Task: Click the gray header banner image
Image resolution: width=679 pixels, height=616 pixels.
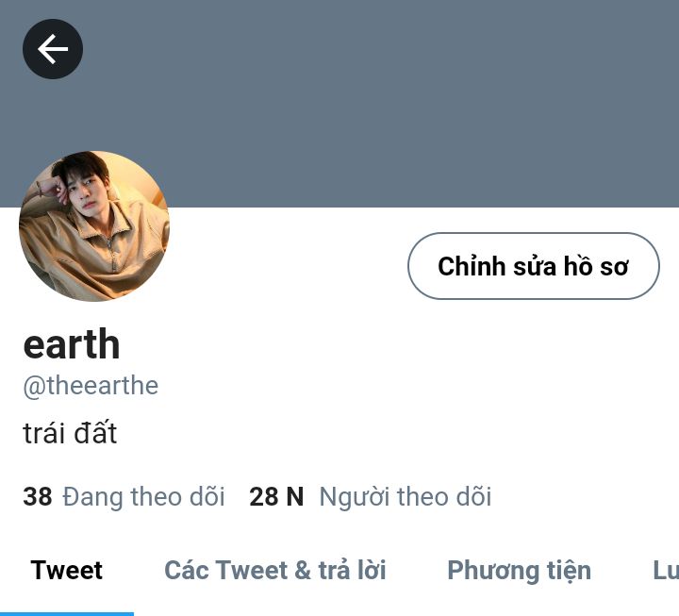Action: (339, 104)
